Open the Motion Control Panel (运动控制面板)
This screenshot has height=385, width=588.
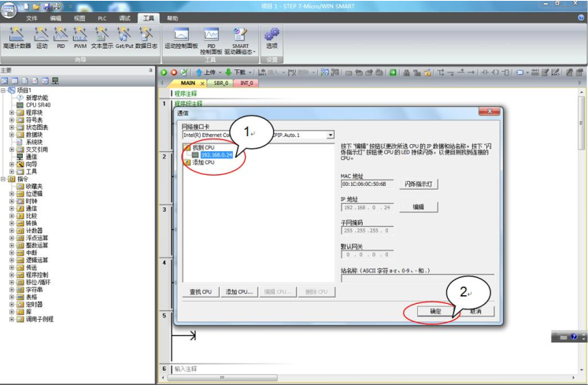point(181,39)
